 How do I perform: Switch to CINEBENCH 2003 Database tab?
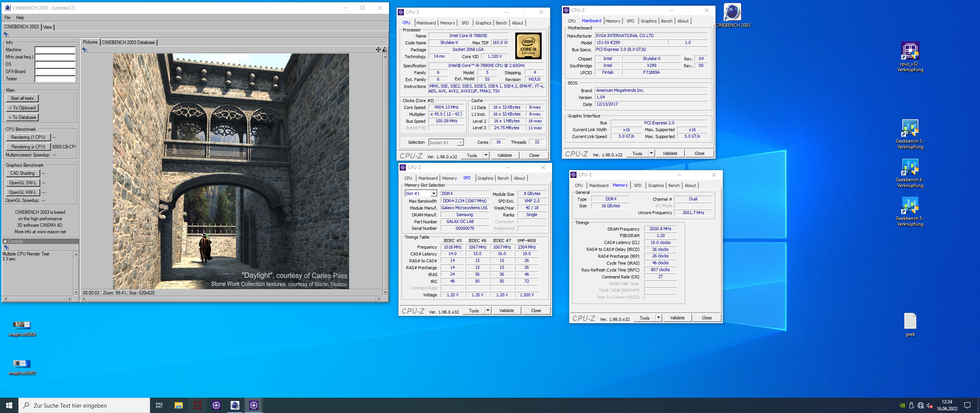tap(128, 42)
